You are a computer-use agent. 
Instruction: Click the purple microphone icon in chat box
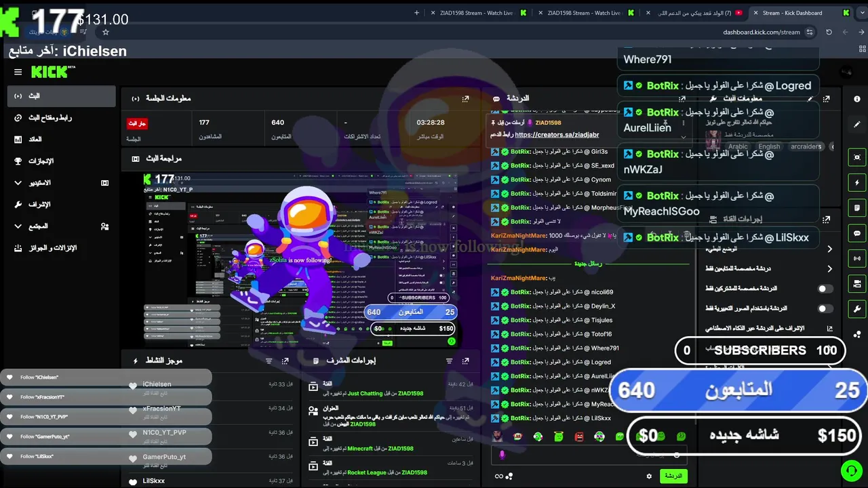[502, 455]
